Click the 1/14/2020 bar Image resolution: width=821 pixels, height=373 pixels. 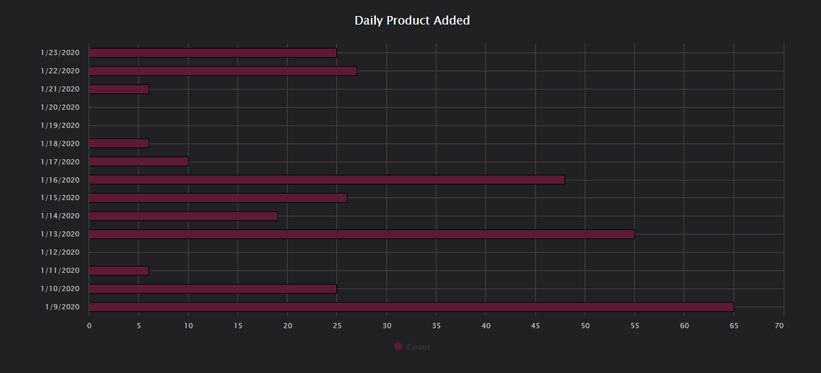click(183, 216)
